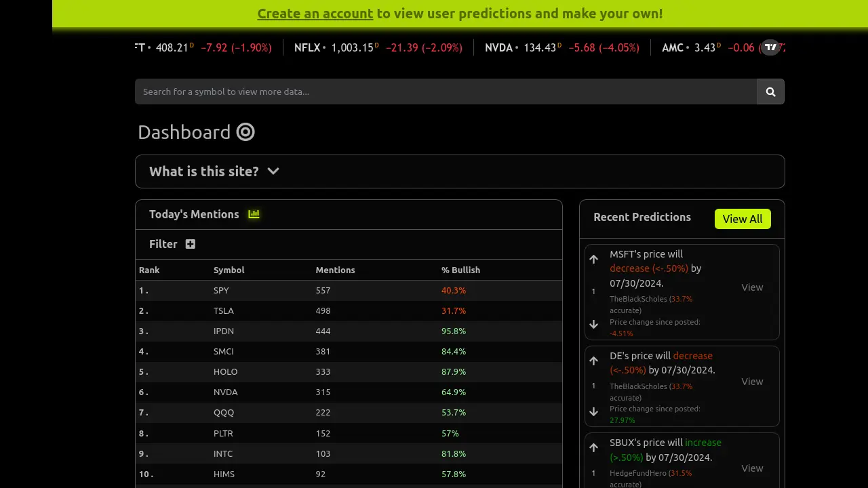Click the search magnifier button

(x=770, y=91)
